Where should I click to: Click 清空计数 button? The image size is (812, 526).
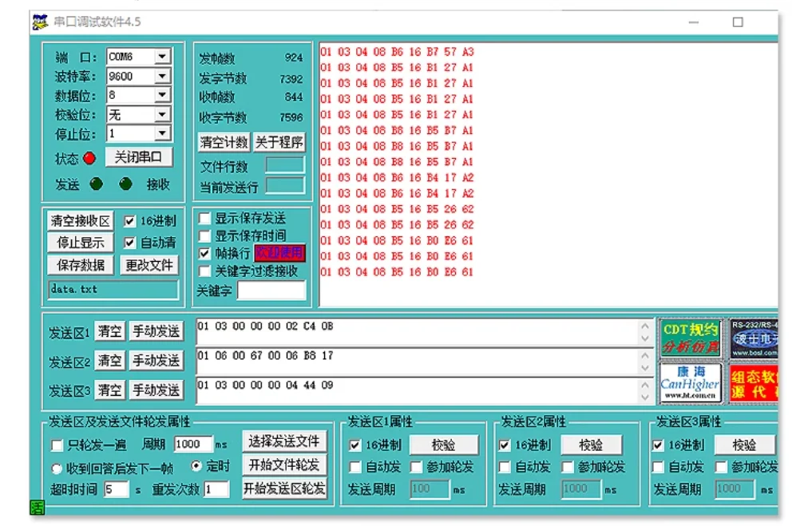coord(224,142)
